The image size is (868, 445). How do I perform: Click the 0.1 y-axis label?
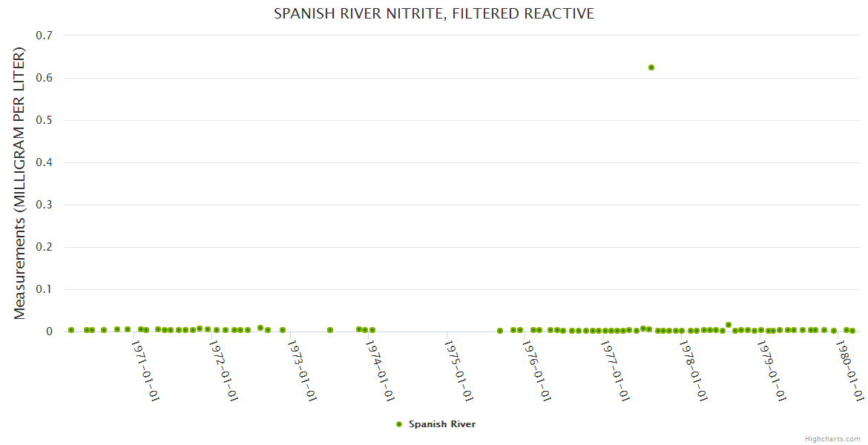[x=44, y=289]
